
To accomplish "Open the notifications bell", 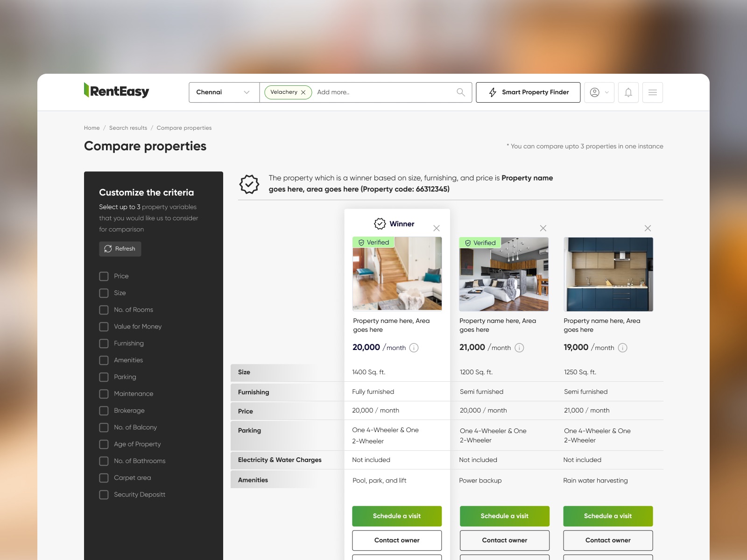I will coord(628,92).
